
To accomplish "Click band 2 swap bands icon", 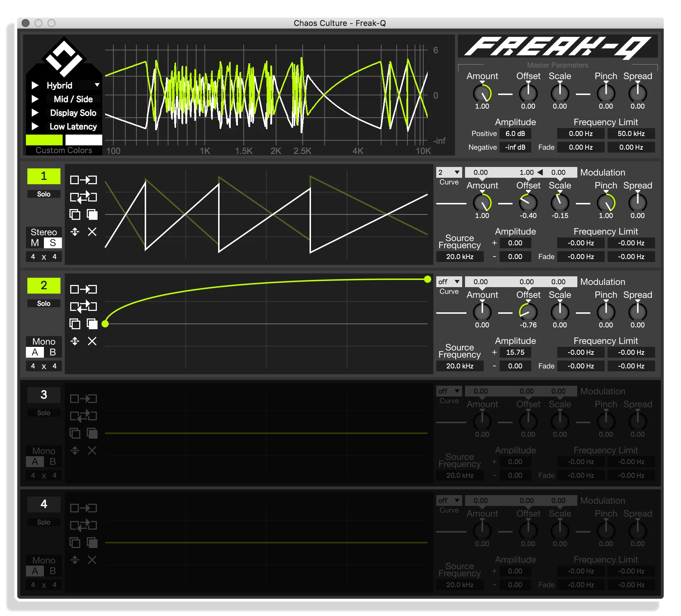I will 83,306.
